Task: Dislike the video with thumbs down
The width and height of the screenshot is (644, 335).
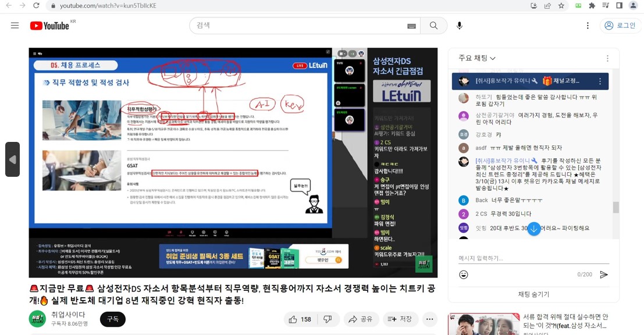Action: 328,319
